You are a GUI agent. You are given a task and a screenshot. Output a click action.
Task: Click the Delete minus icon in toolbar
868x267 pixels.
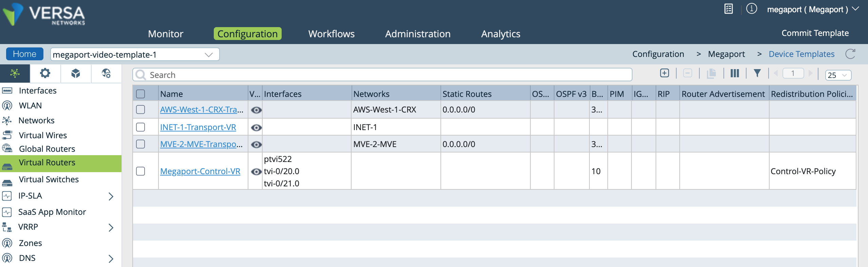point(687,73)
